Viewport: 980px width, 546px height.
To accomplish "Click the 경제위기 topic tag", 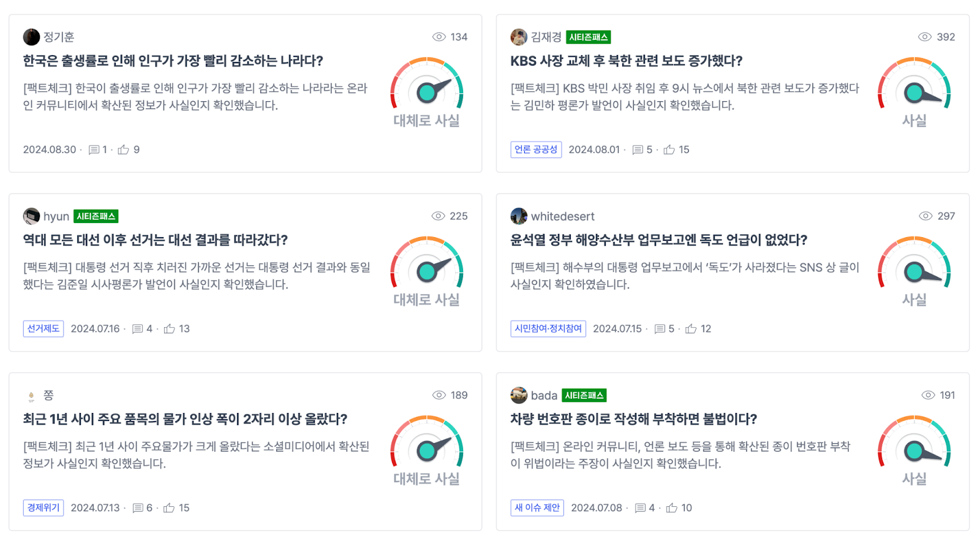I will (x=43, y=507).
